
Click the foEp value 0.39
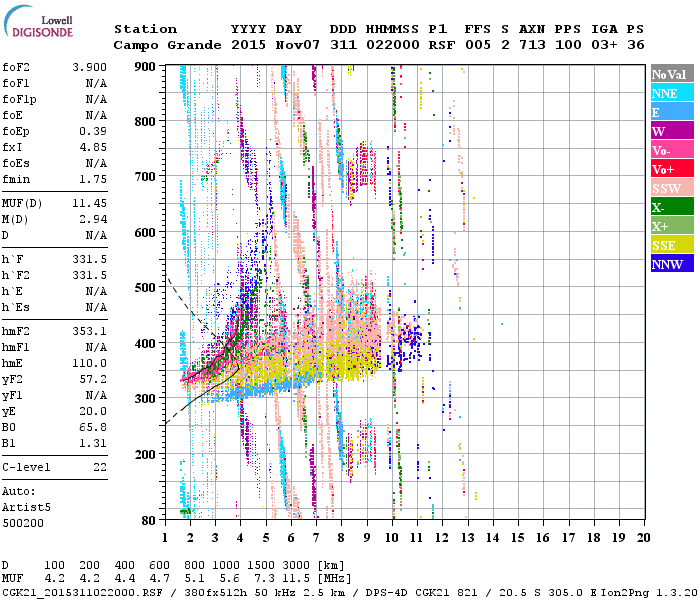pos(93,131)
